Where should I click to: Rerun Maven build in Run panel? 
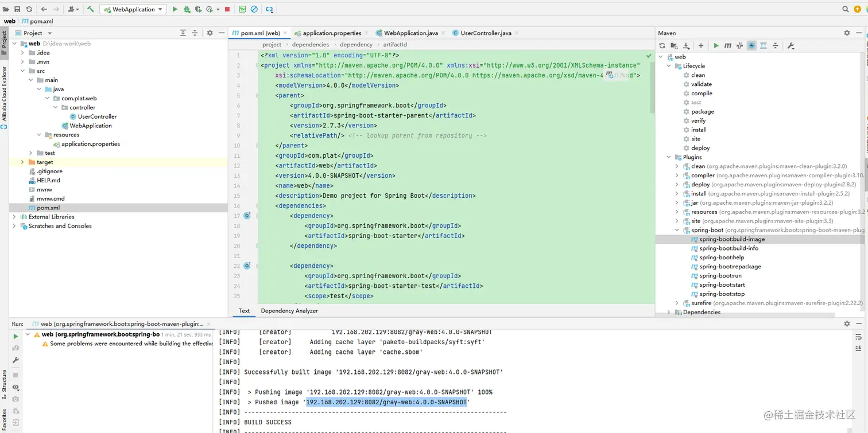click(x=15, y=337)
